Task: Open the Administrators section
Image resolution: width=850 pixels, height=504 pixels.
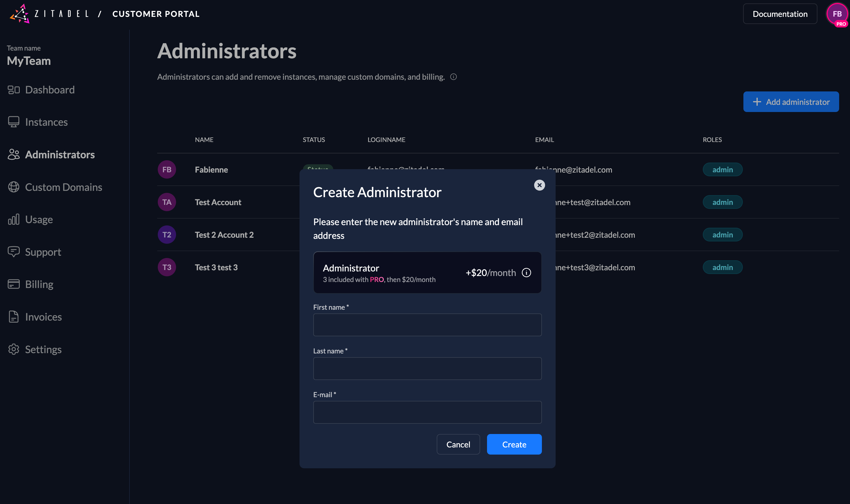Action: [x=60, y=155]
